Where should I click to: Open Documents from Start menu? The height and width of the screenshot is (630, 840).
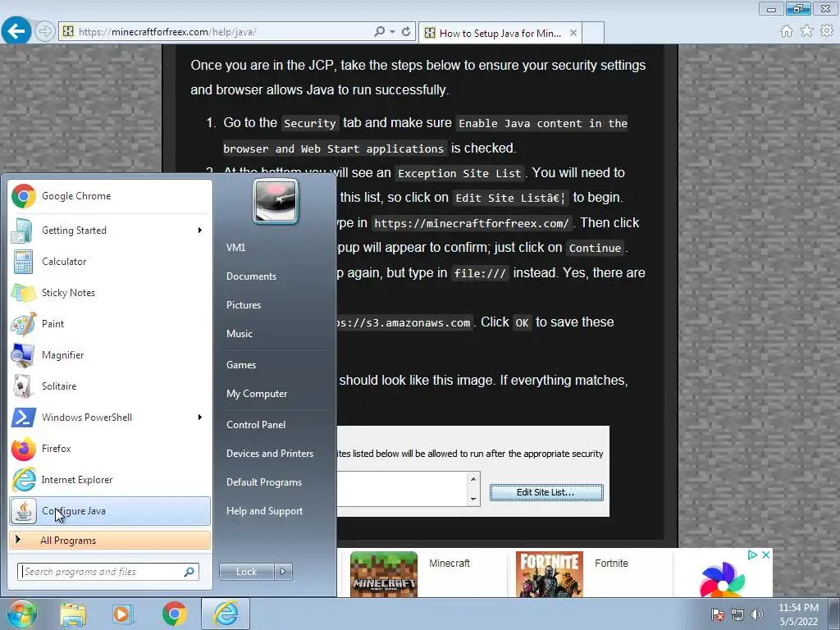point(251,276)
